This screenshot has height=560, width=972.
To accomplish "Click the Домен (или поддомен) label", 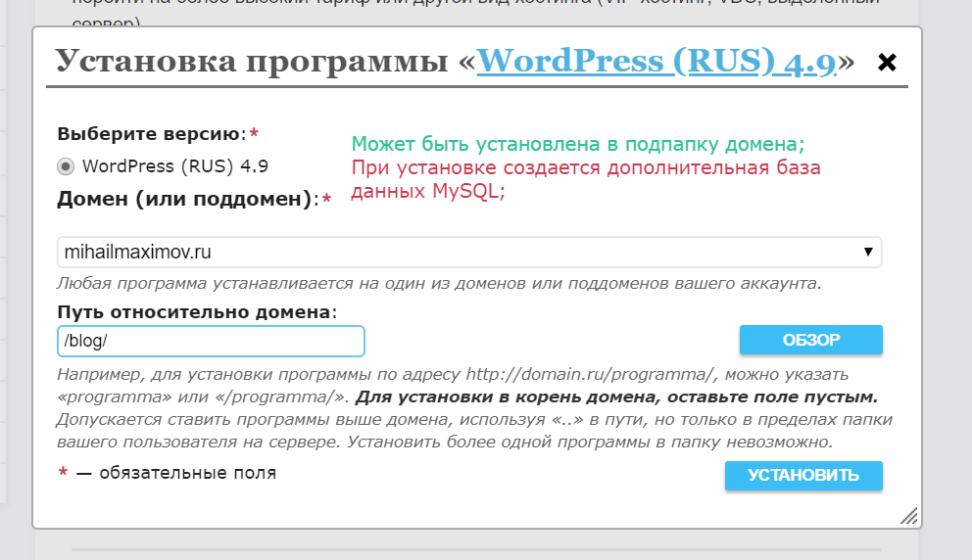I will coord(186,200).
